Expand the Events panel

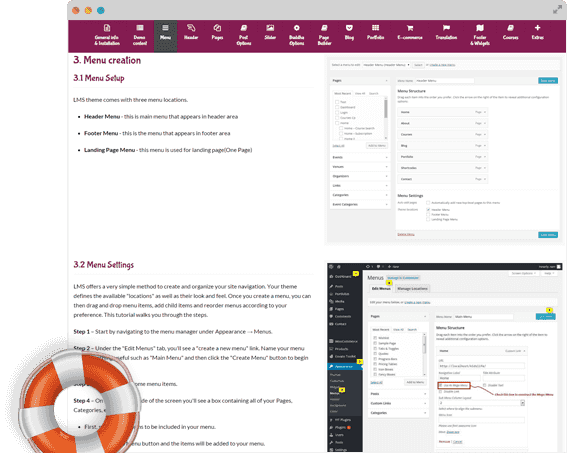coord(360,157)
